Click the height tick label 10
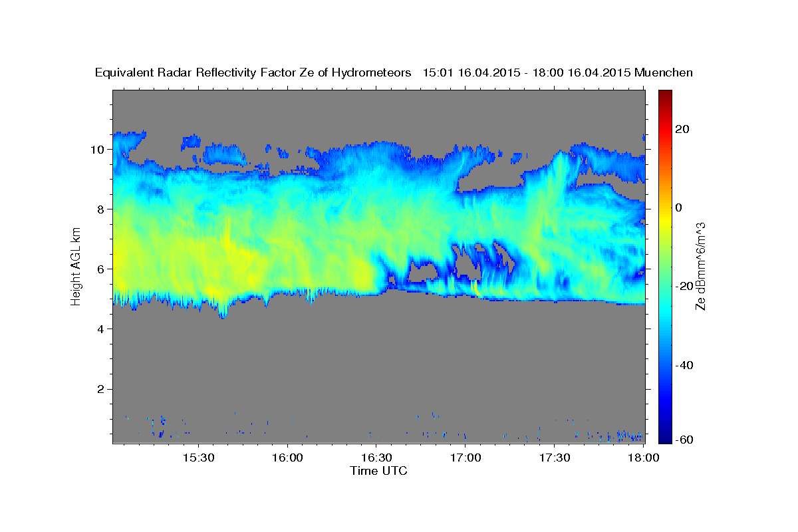 (98, 149)
